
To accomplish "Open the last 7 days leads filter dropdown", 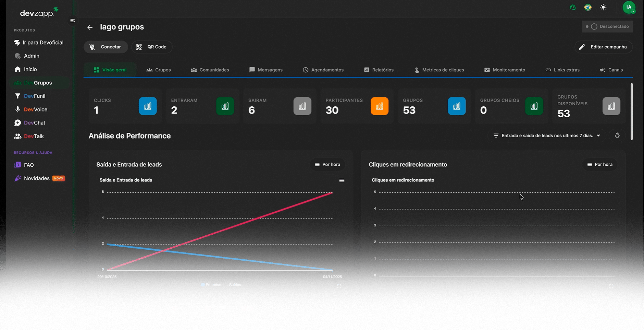I will point(547,135).
